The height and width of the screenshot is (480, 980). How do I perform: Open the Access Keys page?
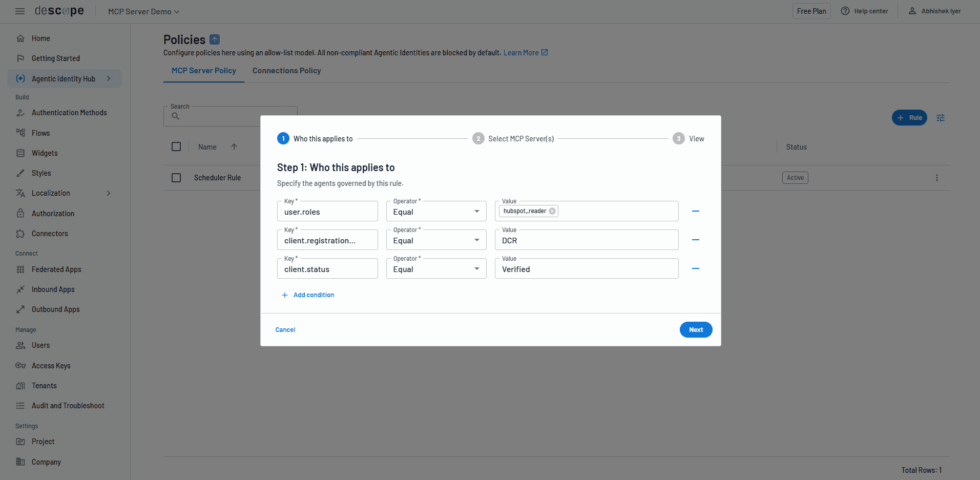coord(51,365)
